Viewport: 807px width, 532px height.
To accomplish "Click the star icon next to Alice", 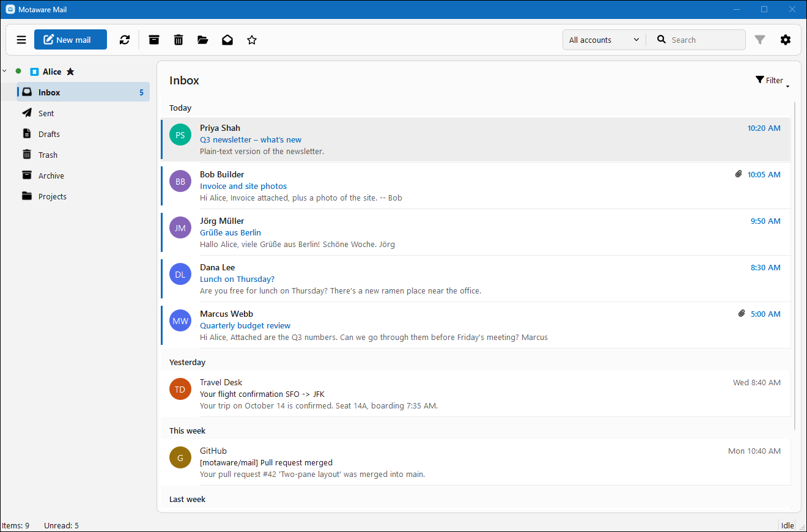I will [70, 72].
